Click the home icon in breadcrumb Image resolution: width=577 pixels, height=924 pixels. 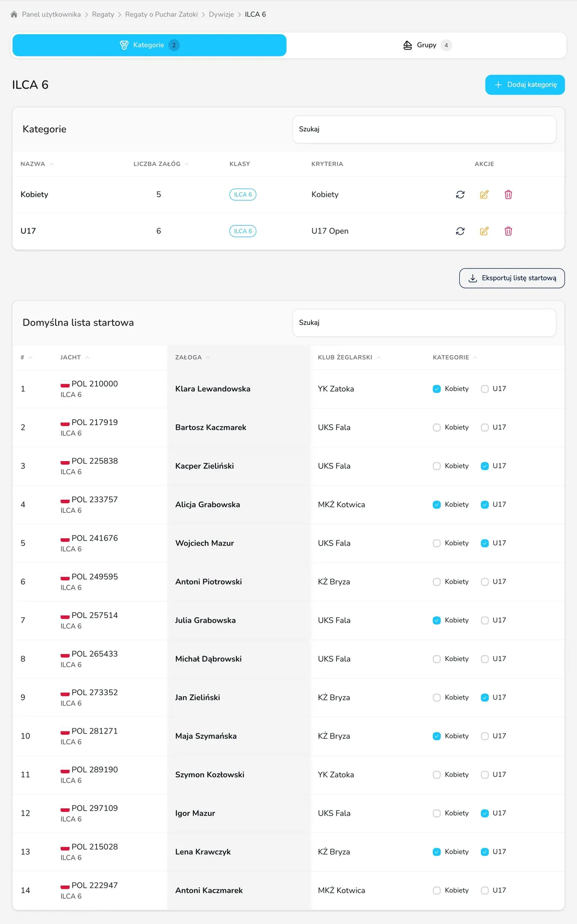[14, 15]
